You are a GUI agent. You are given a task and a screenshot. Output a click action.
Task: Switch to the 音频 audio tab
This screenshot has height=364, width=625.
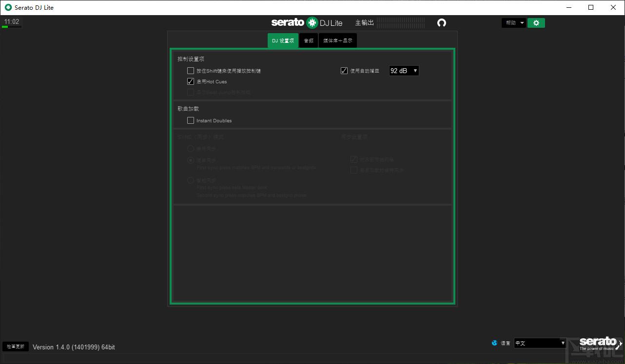click(309, 40)
